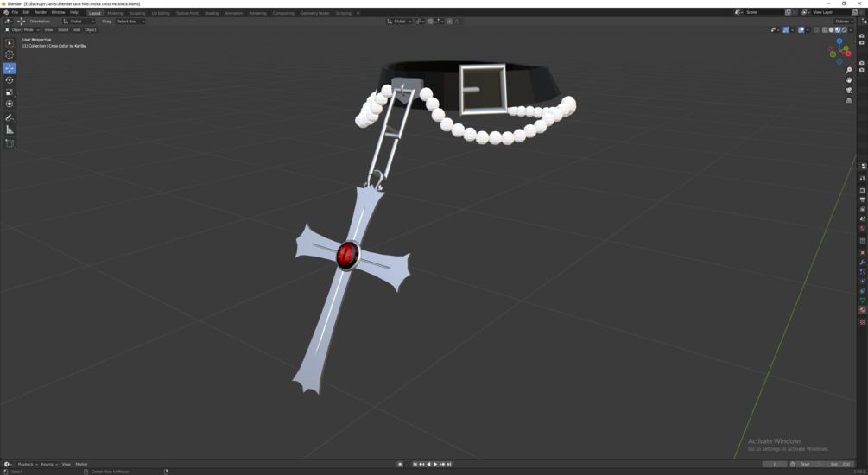The image size is (868, 475).
Task: Open the Object Mode dropdown
Action: point(22,30)
